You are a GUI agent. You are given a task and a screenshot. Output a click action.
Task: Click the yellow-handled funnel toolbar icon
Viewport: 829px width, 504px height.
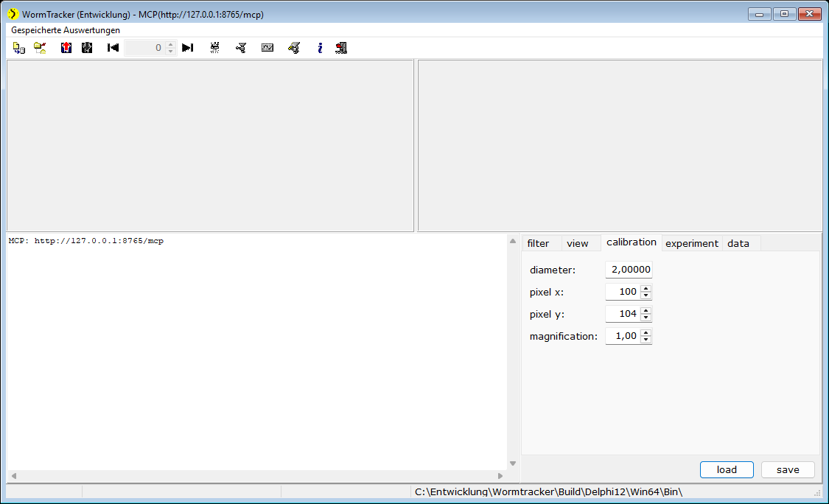click(294, 48)
